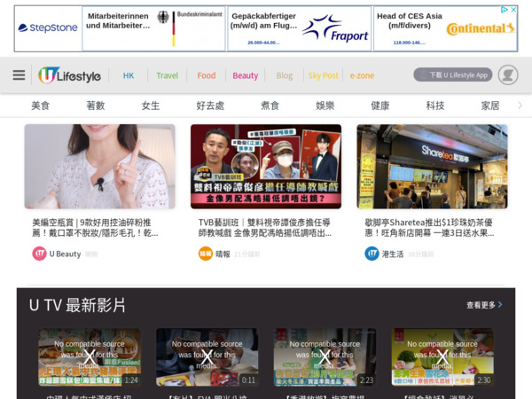
Task: Open the 煮食 category tab
Action: pyautogui.click(x=270, y=106)
